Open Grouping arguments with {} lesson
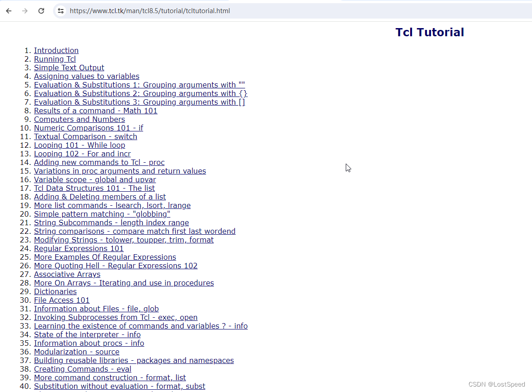Screen dimensions: 532x392 [140, 93]
